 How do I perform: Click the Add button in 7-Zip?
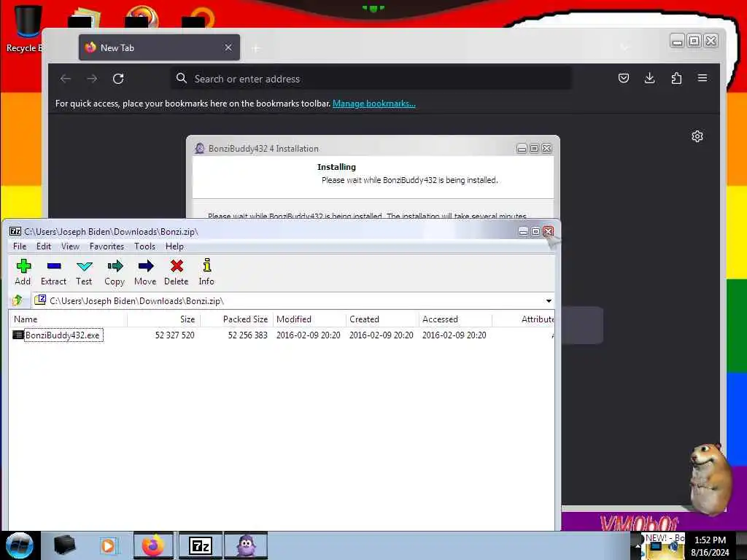[23, 272]
